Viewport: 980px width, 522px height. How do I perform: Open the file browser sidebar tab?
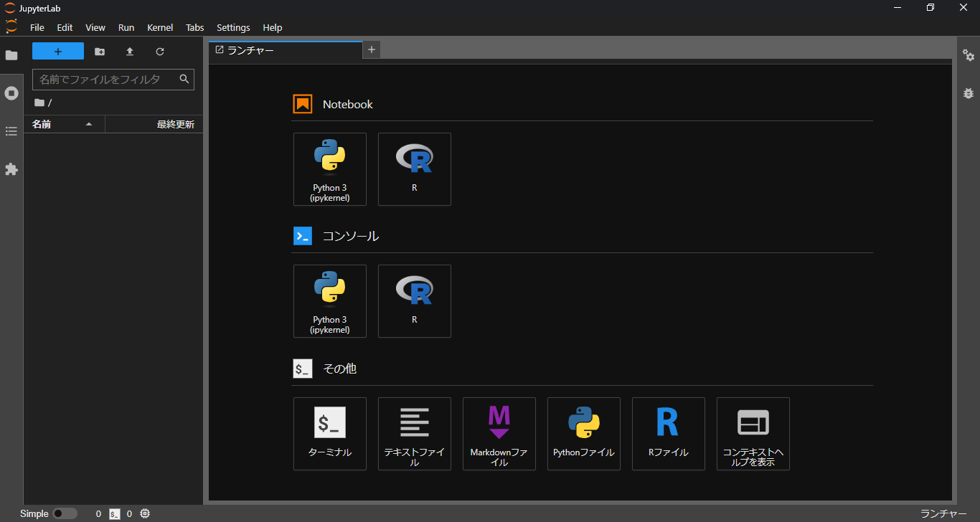[x=11, y=55]
